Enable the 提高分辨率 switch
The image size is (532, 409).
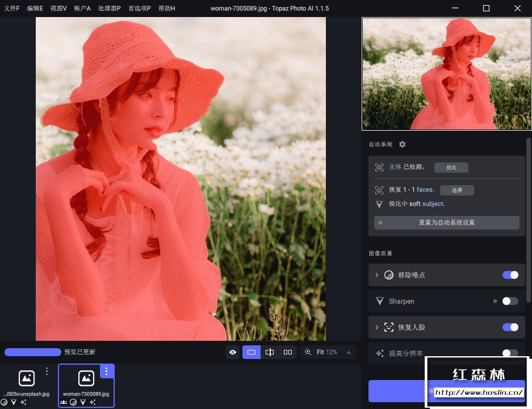pyautogui.click(x=510, y=353)
